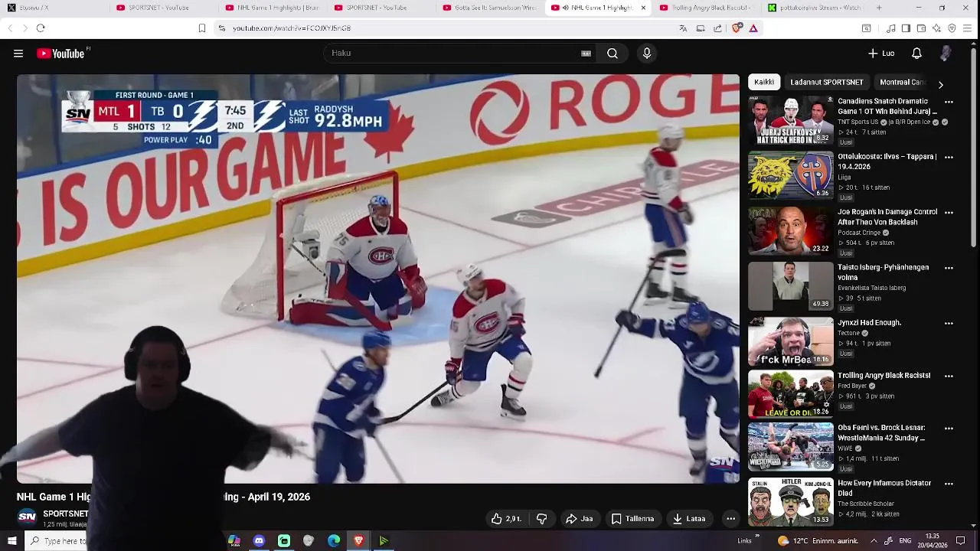Open the Windows notification center
Screen dimensions: 980x551
coord(961,541)
